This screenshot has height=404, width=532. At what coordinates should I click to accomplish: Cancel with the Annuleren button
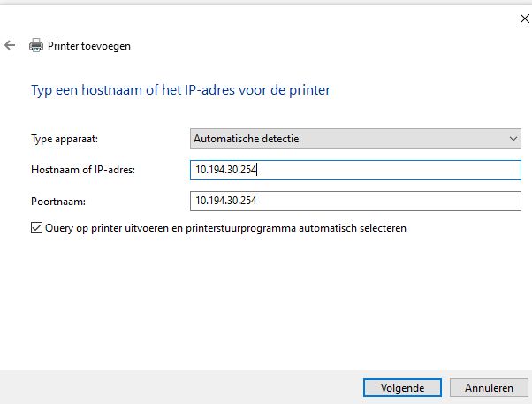(483, 387)
